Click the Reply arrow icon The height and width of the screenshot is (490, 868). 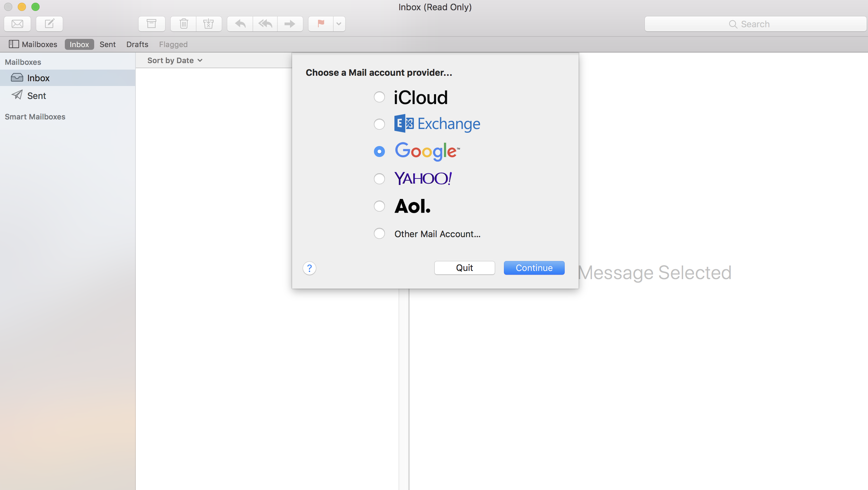coord(240,24)
